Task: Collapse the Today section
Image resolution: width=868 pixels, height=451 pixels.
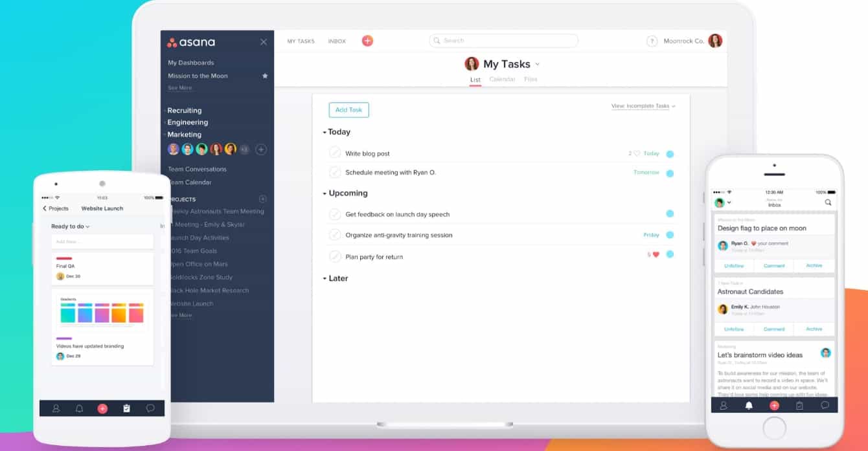Action: coord(325,132)
